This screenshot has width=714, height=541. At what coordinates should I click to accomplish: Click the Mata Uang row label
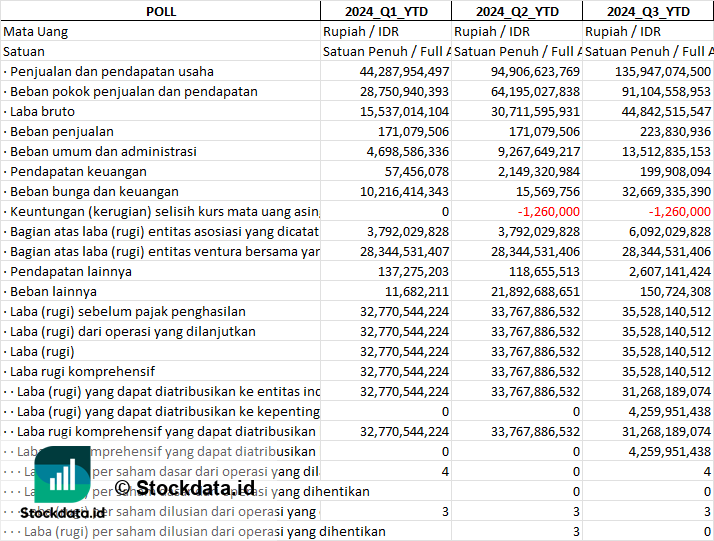tap(36, 31)
